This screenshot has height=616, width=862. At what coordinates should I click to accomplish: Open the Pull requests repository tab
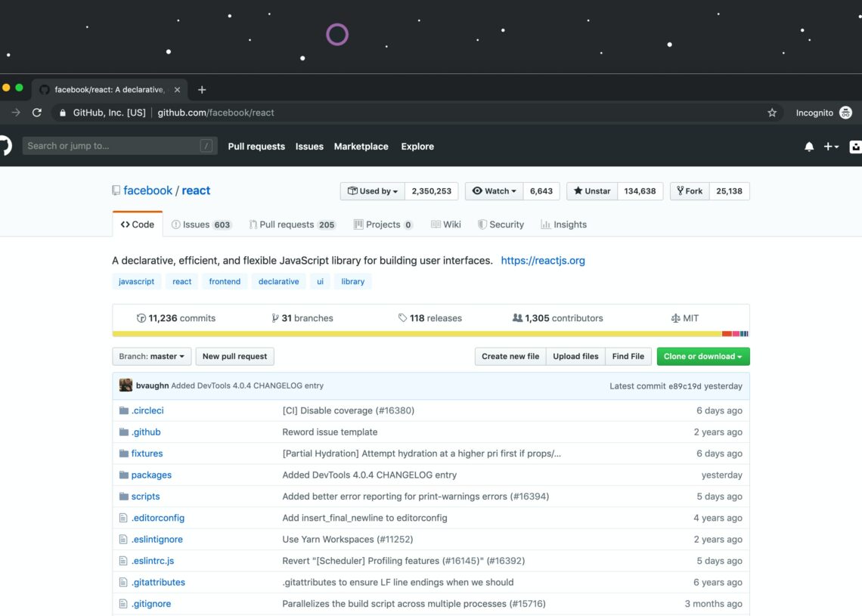(x=292, y=224)
